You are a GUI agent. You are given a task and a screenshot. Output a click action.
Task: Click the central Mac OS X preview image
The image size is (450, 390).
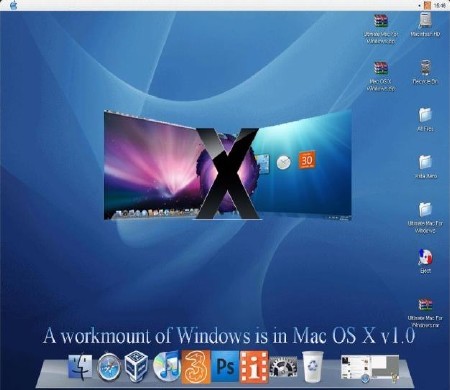(228, 165)
